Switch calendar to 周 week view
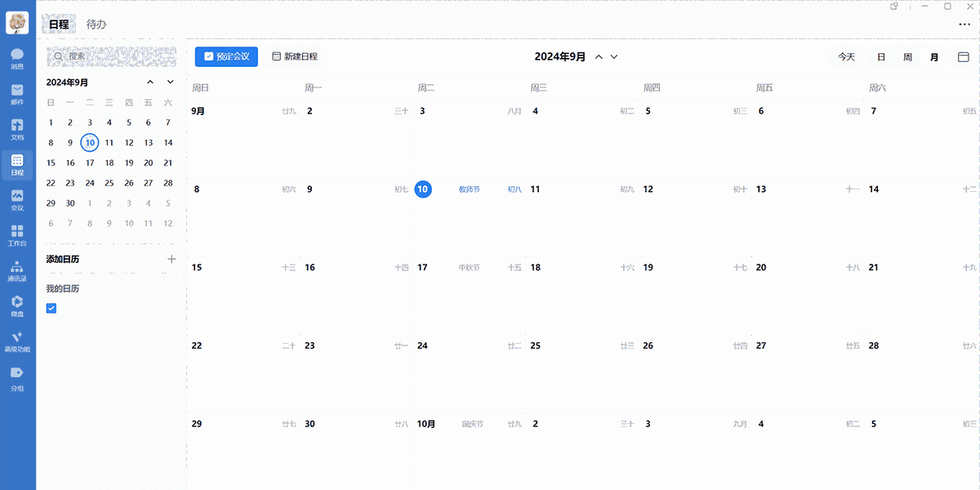Viewport: 980px width, 490px height. [x=906, y=56]
